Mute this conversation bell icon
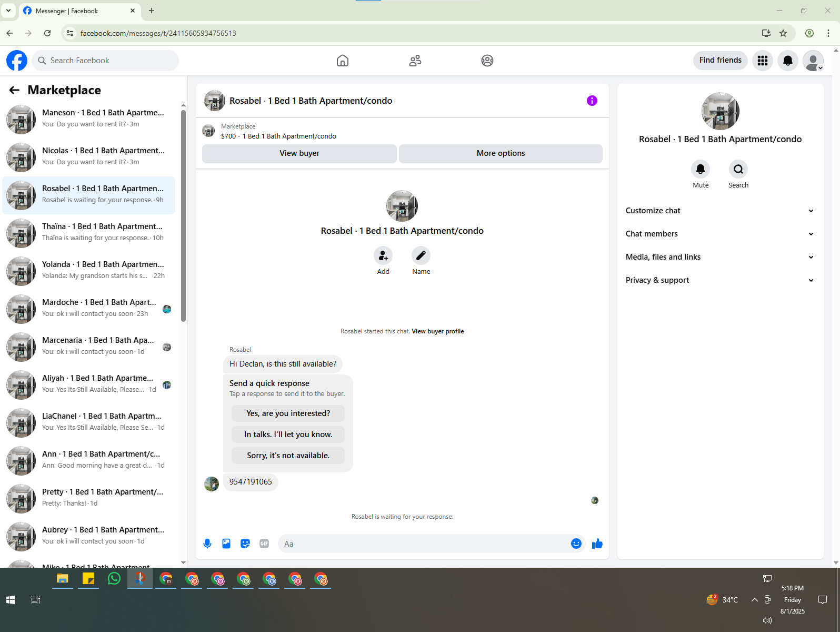 coord(701,169)
